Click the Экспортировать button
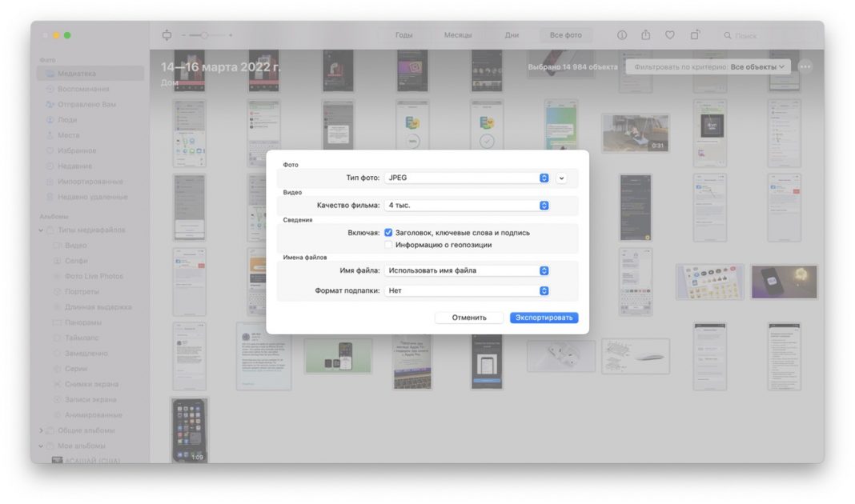Screen dimensions: 855x504 pyautogui.click(x=544, y=318)
